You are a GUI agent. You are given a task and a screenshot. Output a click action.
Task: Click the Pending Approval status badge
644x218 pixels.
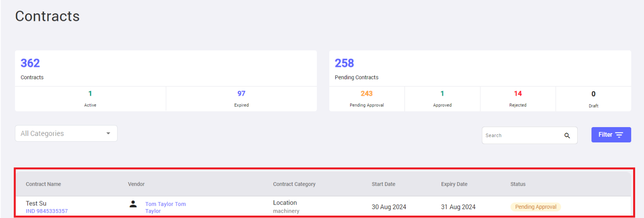coord(536,207)
